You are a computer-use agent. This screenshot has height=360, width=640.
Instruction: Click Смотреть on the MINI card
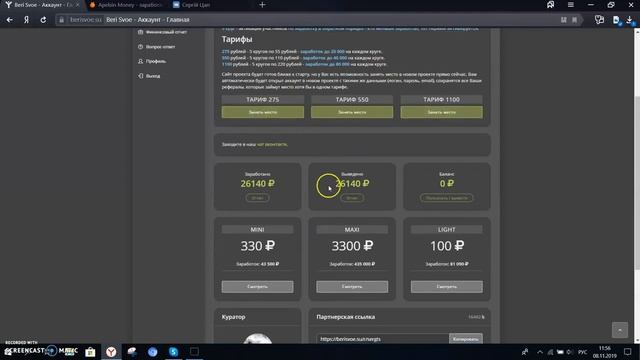[x=257, y=287]
